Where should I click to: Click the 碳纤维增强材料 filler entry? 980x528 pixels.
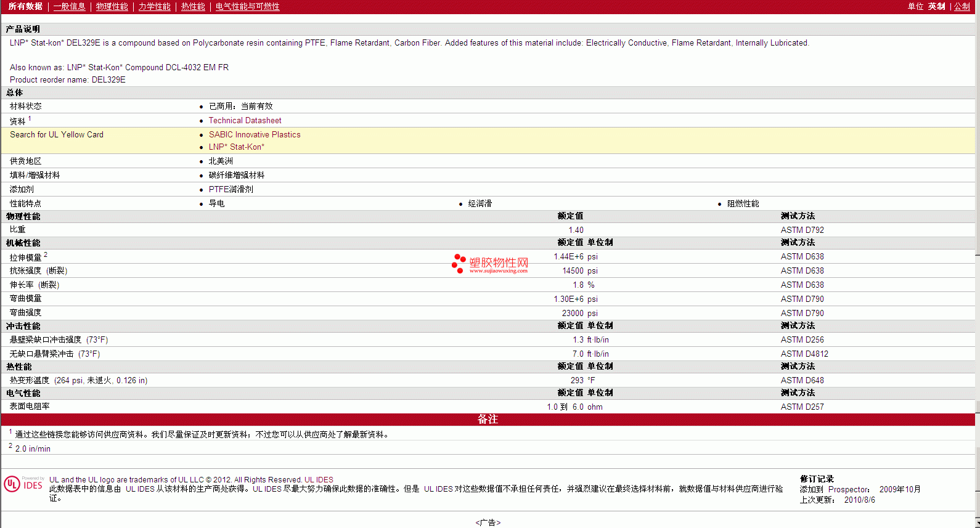(237, 176)
